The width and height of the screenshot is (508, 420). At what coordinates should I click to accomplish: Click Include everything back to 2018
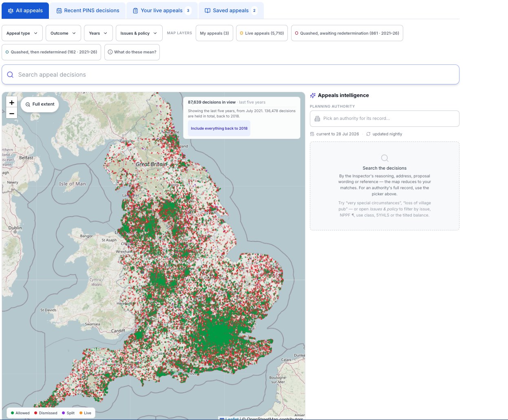click(x=219, y=128)
